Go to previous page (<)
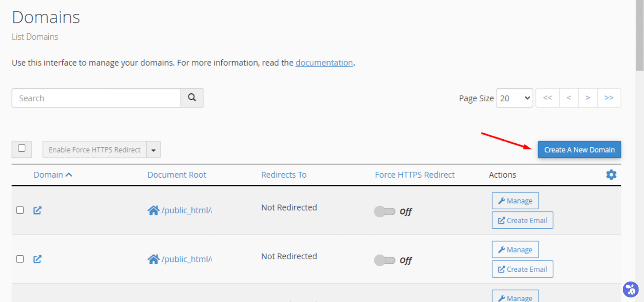Screen dimensions: 644x302 pyautogui.click(x=569, y=98)
